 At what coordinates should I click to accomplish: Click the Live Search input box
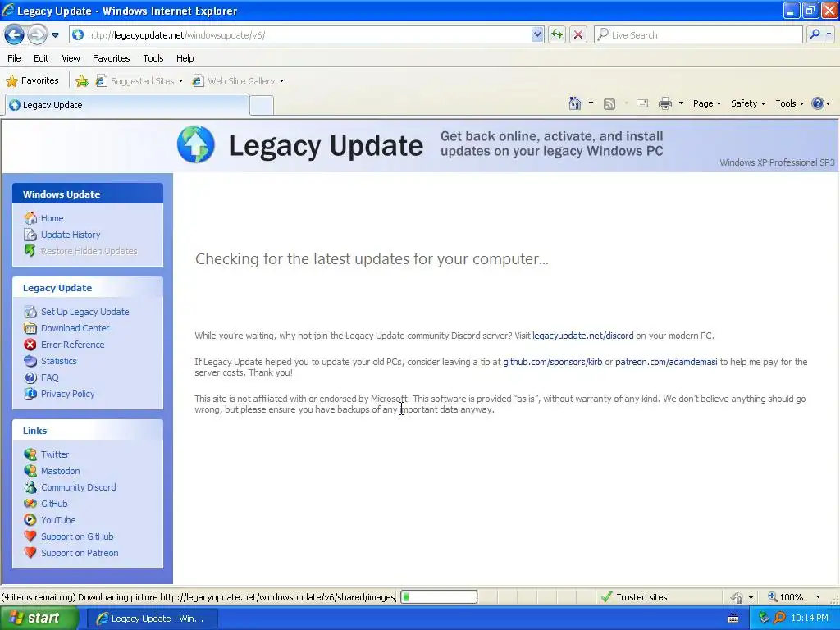[698, 35]
